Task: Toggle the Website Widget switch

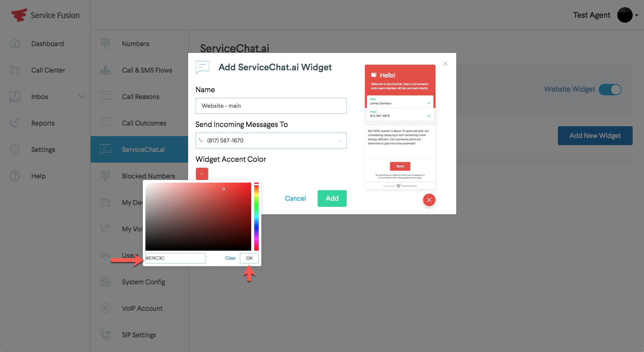Action: 610,90
